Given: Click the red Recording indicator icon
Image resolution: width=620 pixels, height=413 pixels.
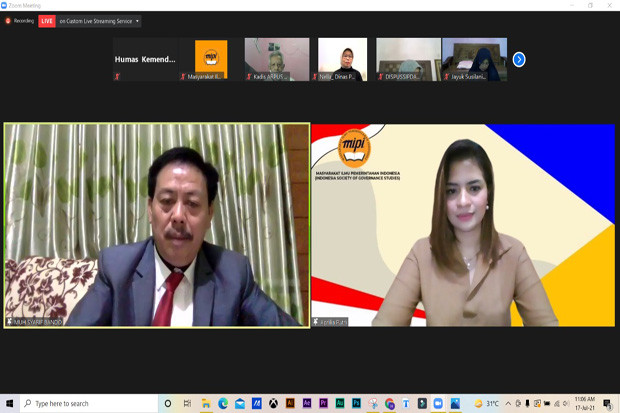Looking at the screenshot, I should pyautogui.click(x=8, y=21).
